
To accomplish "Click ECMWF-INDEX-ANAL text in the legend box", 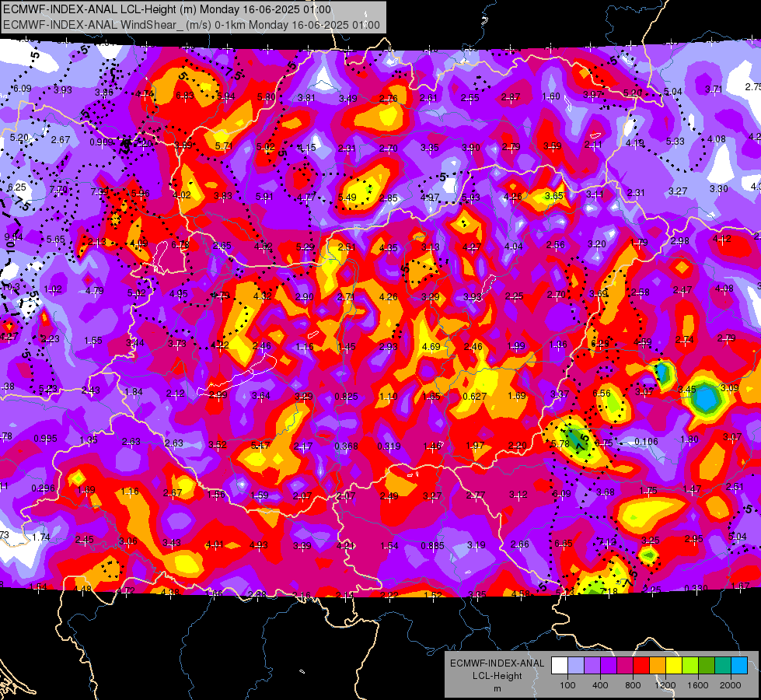I will (497, 663).
